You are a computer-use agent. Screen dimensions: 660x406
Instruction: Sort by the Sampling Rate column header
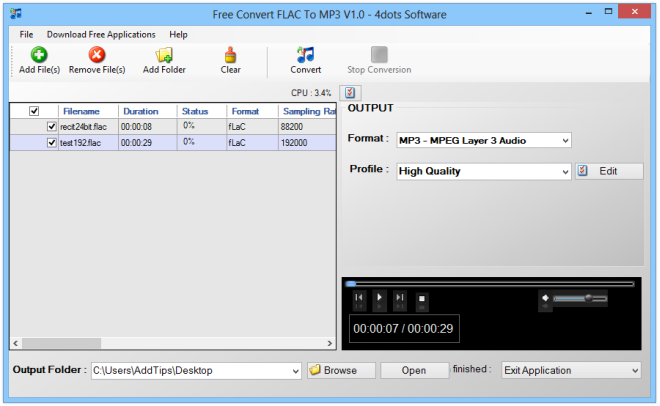click(x=307, y=111)
